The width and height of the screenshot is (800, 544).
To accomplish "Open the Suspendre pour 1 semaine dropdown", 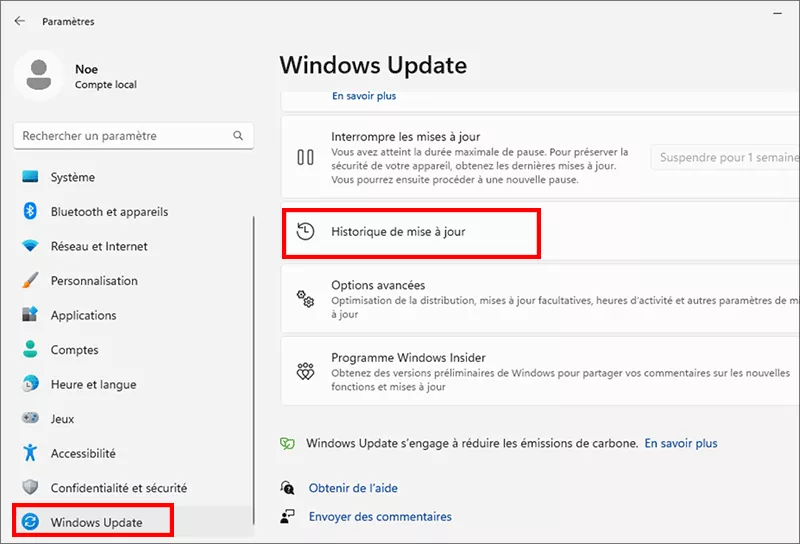I will (x=725, y=157).
